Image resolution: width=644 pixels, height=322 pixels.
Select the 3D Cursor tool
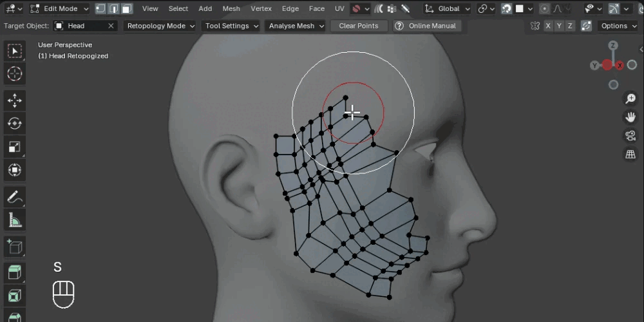14,73
